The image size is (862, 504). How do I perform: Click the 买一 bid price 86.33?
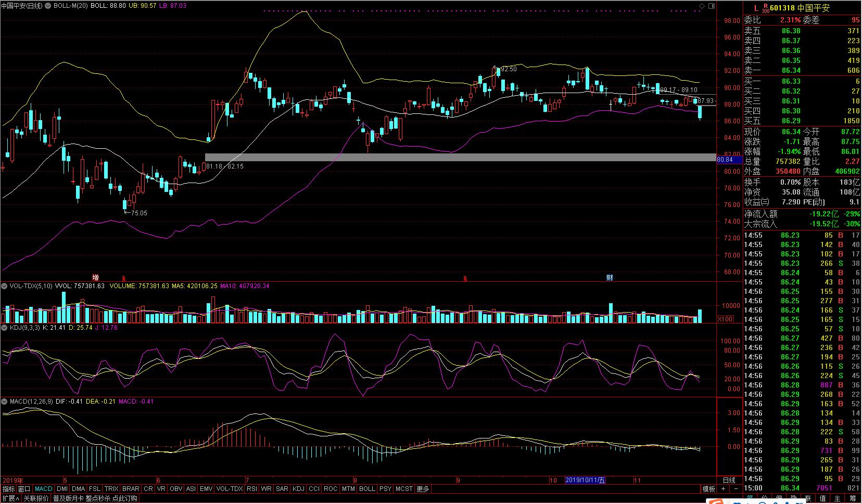[x=791, y=82]
